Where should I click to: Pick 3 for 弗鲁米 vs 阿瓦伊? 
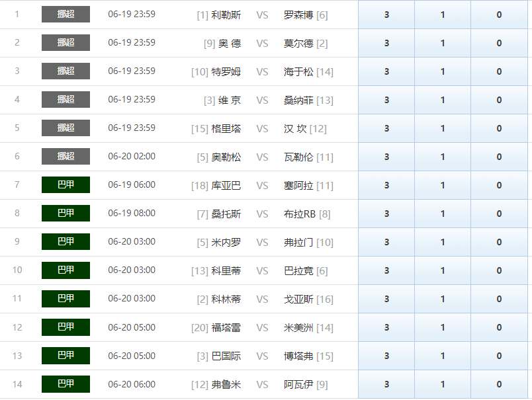(386, 384)
